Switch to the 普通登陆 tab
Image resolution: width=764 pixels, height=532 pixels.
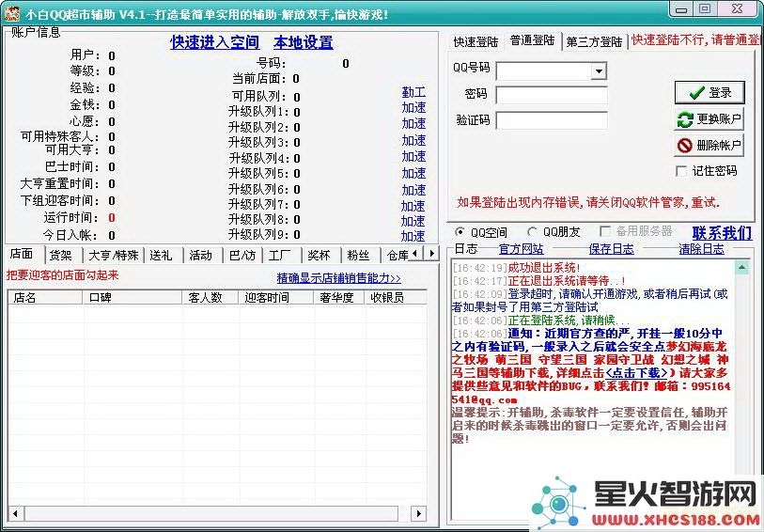533,40
